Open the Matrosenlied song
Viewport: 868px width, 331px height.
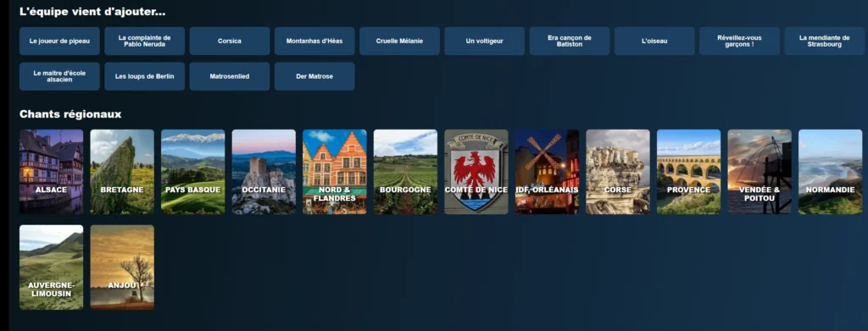click(x=230, y=76)
